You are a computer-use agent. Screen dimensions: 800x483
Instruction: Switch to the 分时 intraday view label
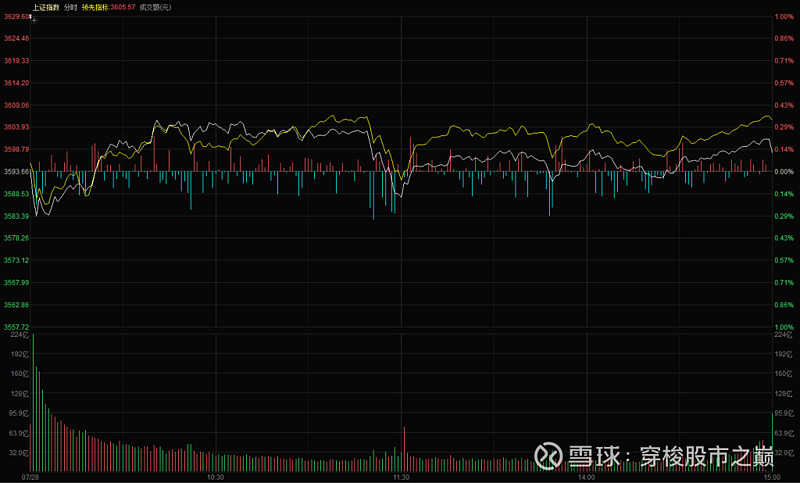click(70, 7)
